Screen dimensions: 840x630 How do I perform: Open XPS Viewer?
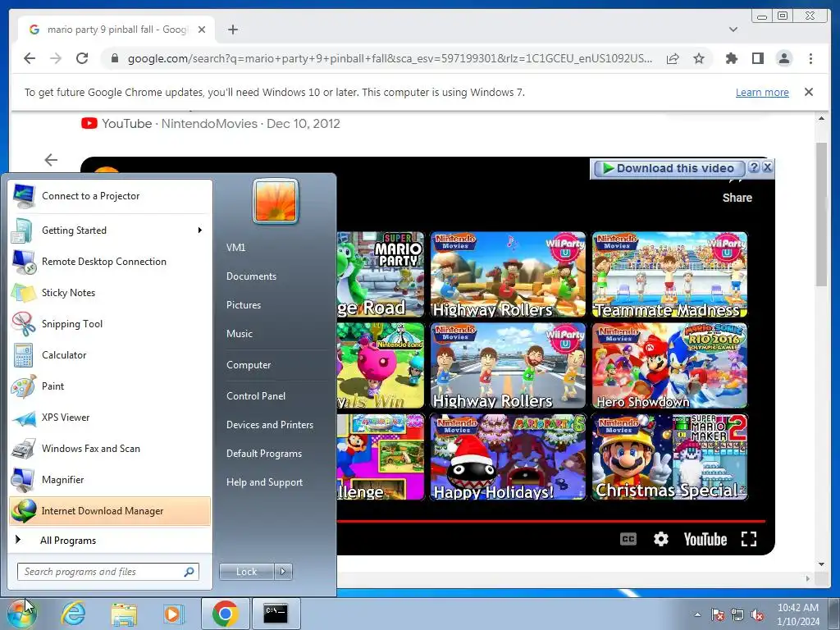tap(110, 418)
